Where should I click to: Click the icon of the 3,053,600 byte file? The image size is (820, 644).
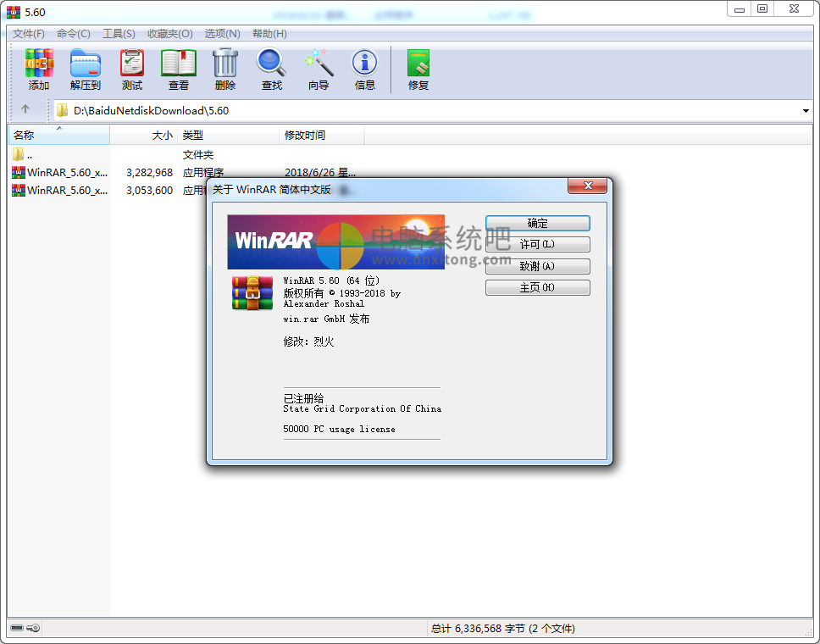19,190
